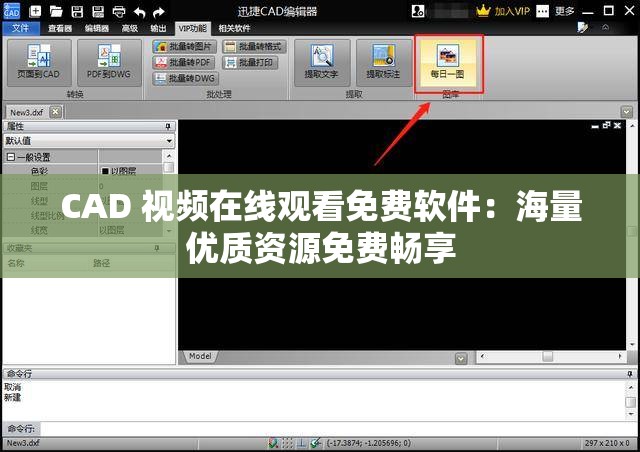Create a new file with plus icon
Screen dimensions: 640x452
(36, 11)
